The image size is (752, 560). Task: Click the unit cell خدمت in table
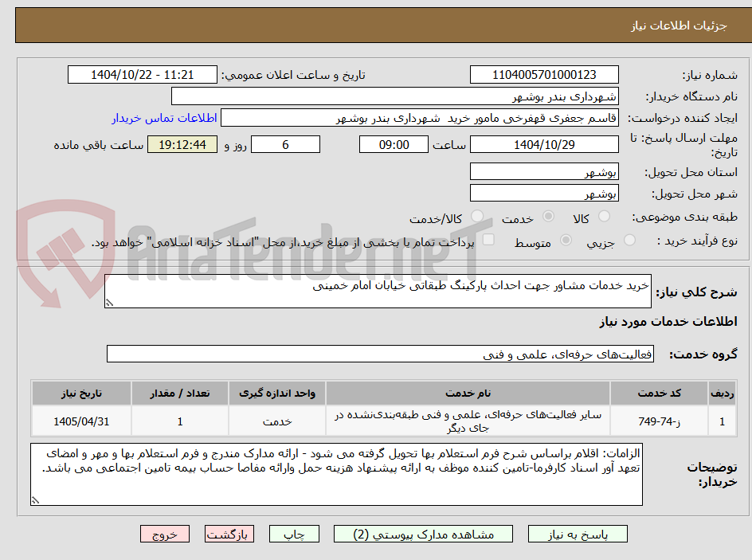point(277,421)
